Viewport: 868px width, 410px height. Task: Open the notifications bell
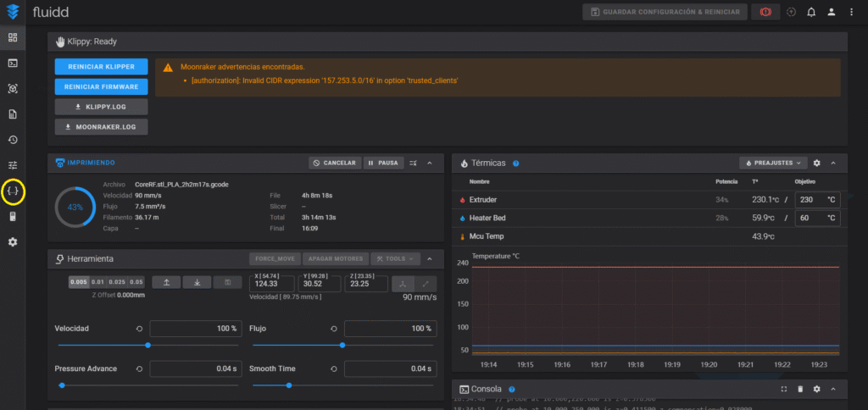click(811, 12)
